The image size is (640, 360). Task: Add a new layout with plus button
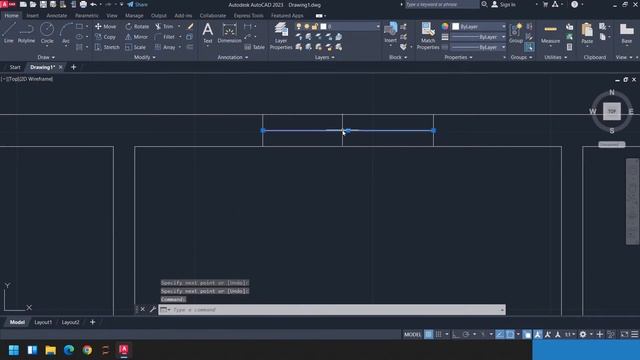(x=93, y=322)
